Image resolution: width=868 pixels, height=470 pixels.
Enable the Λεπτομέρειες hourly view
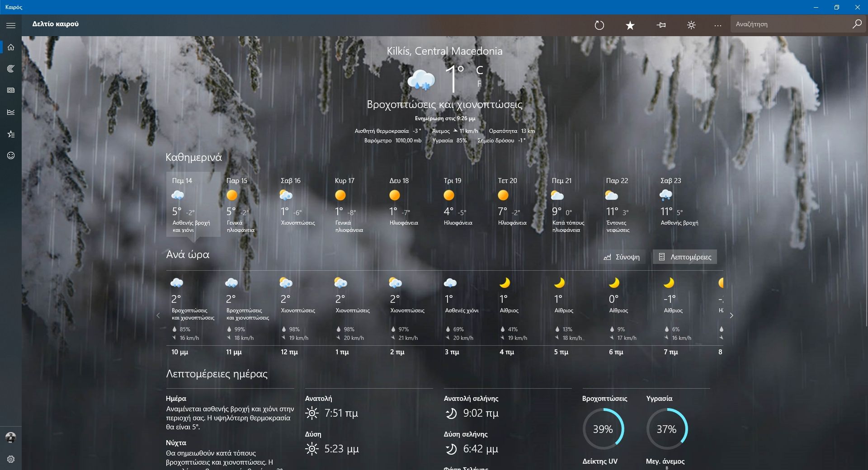684,257
